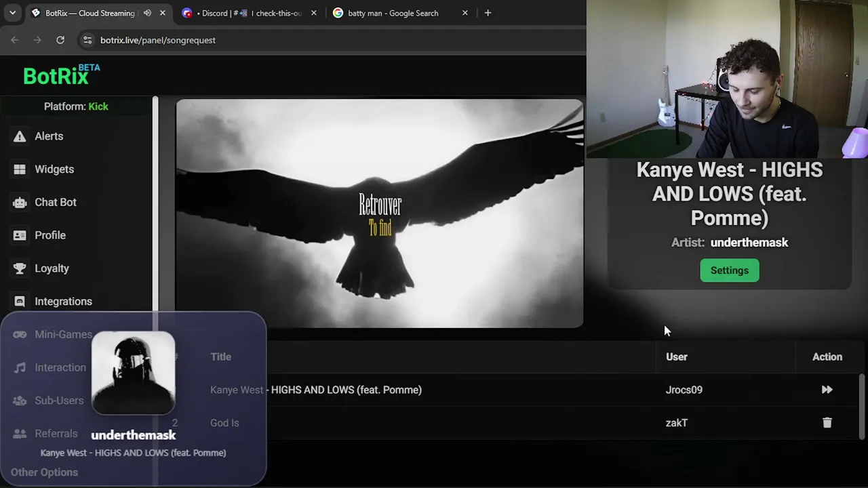Click the eagle music video player
868x488 pixels.
coord(380,213)
